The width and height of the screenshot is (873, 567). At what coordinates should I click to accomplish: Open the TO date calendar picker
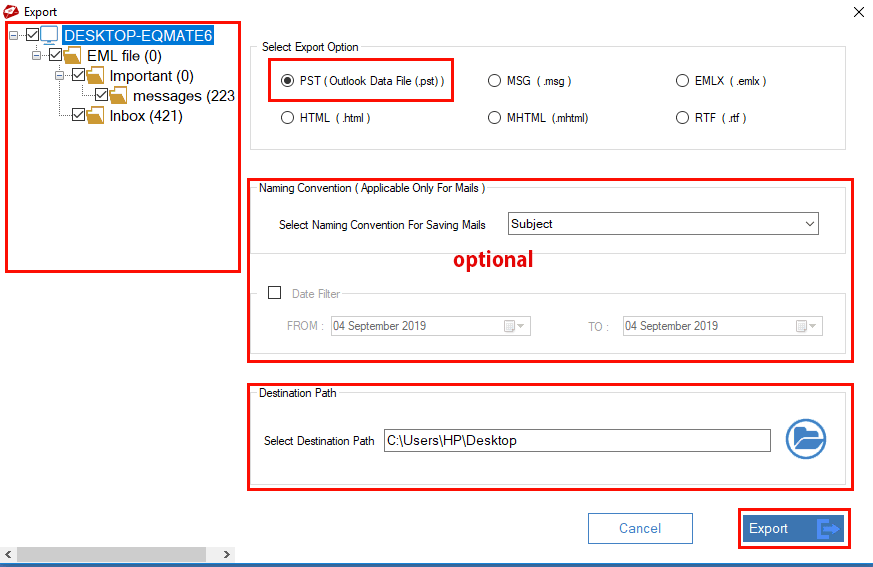tap(805, 326)
